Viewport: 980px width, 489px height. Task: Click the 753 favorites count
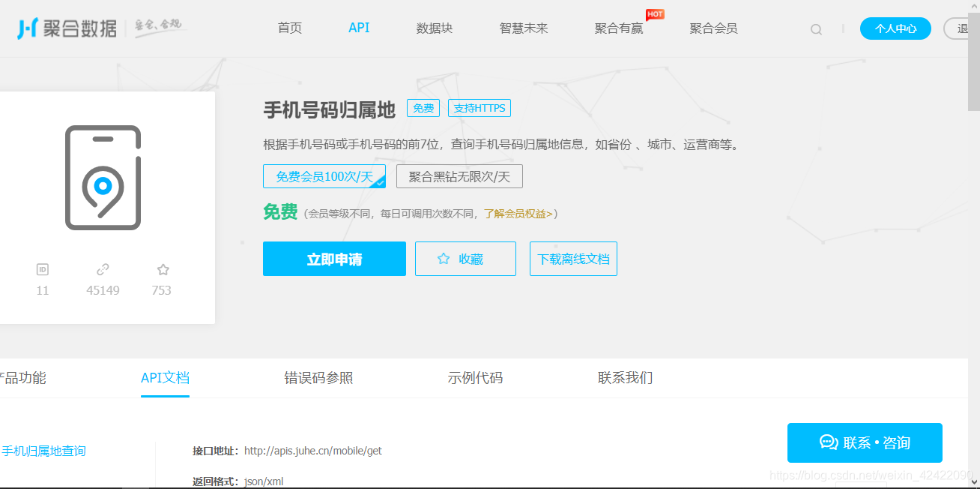[x=162, y=290]
